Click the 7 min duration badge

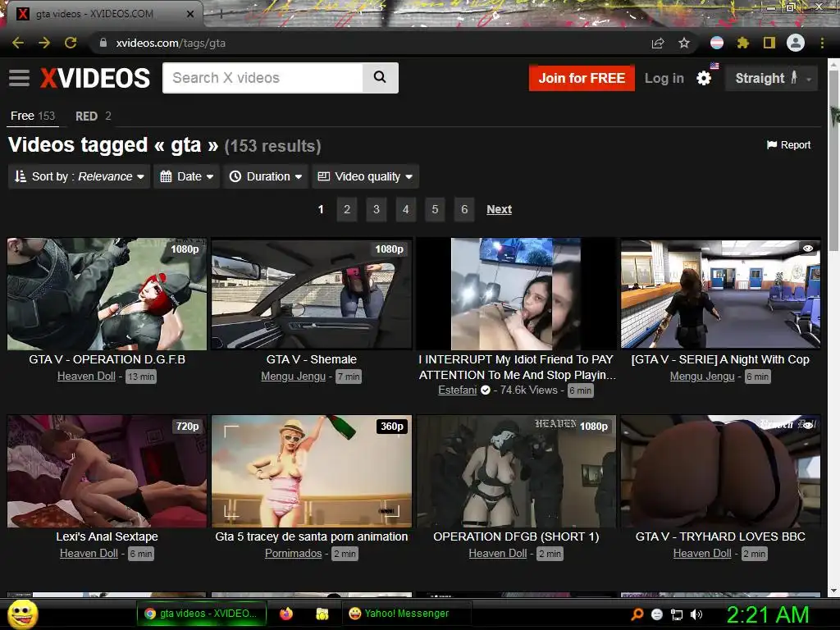(x=349, y=377)
